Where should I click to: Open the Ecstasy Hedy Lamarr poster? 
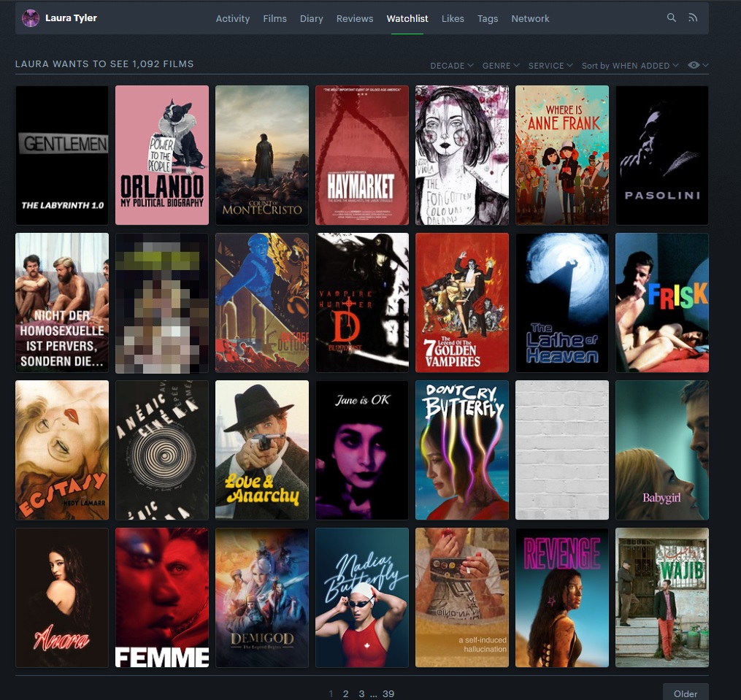click(62, 450)
